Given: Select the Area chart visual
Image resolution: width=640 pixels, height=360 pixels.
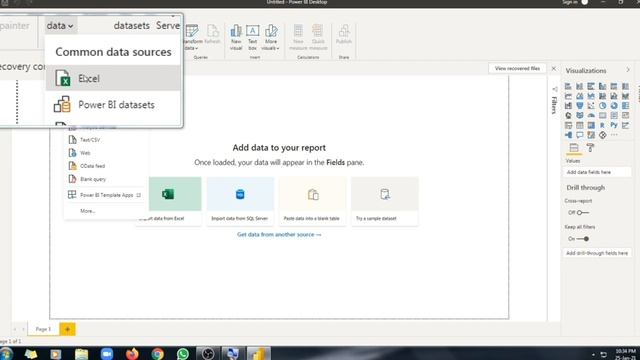Looking at the screenshot, I should [x=580, y=96].
